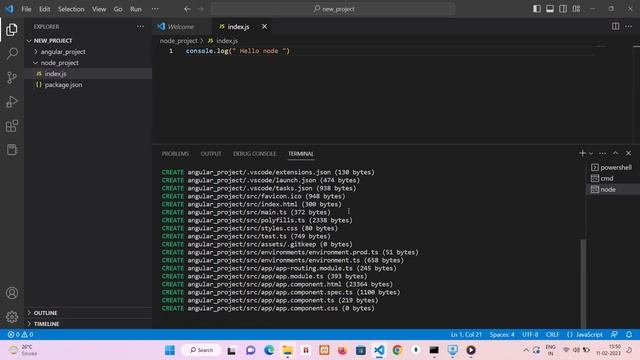Select the cmd terminal instance
Screen dimensions: 640x360
(613, 178)
